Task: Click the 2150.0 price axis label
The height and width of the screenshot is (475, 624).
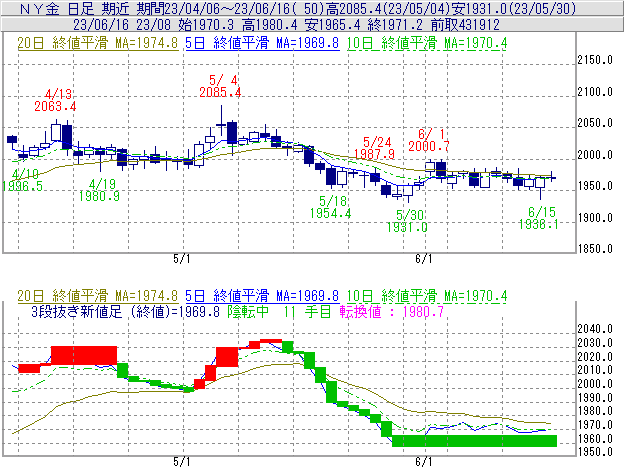Action: 595,60
